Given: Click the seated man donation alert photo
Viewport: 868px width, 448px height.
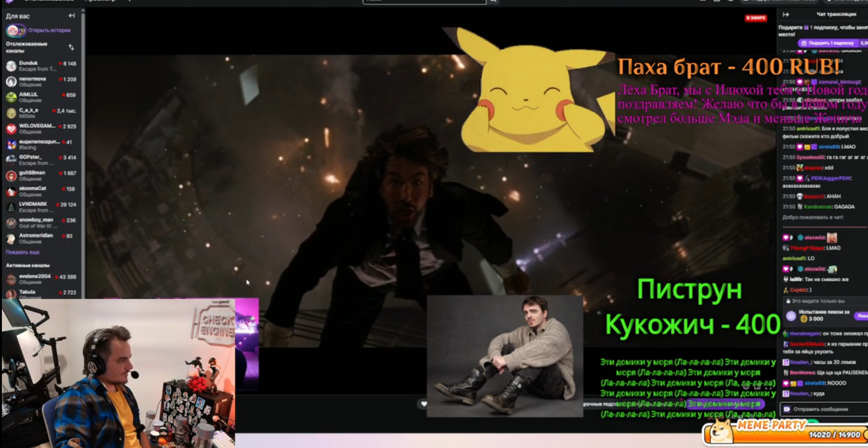Looking at the screenshot, I should click(505, 357).
